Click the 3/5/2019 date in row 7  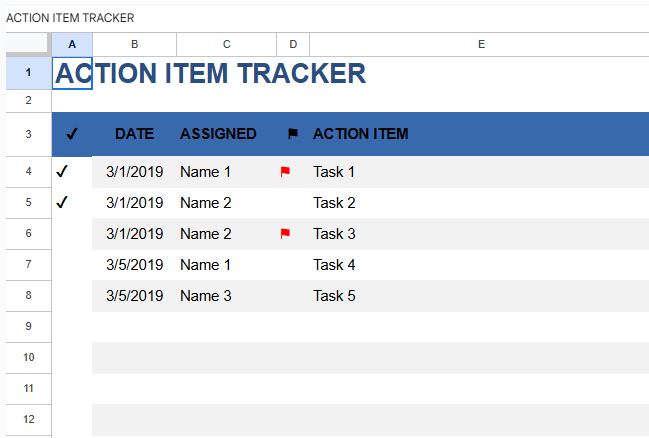click(134, 265)
